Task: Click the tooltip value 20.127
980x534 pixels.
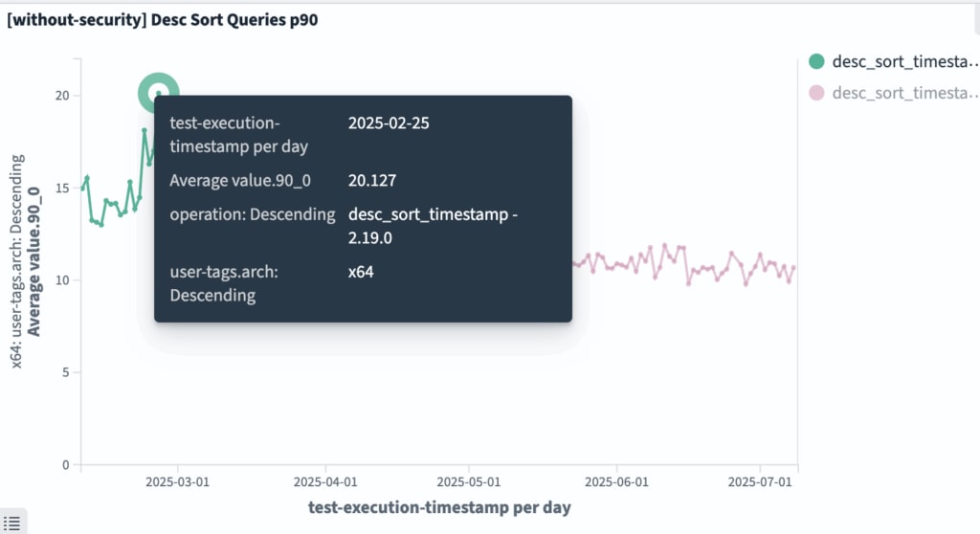Action: (x=372, y=181)
